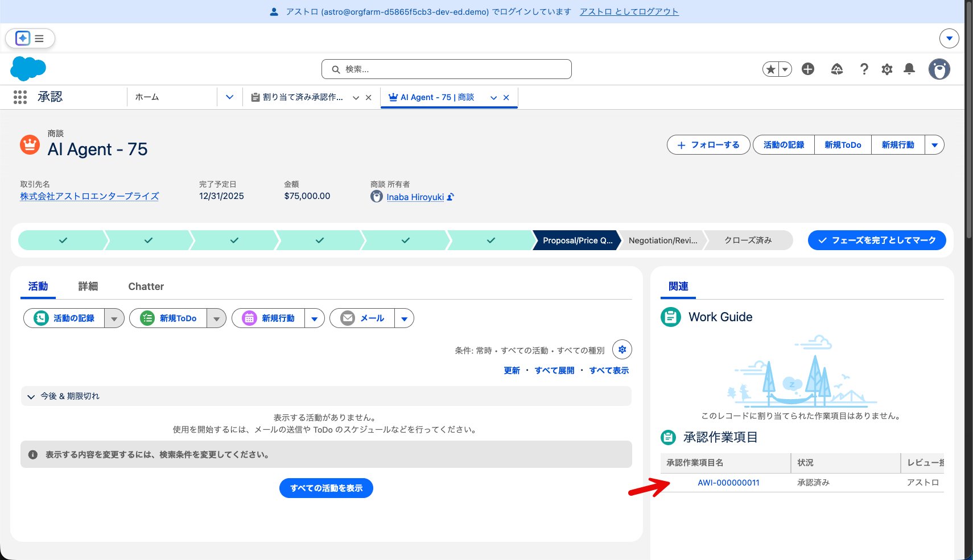Click すべての活動を表示 button
This screenshot has width=973, height=560.
326,488
